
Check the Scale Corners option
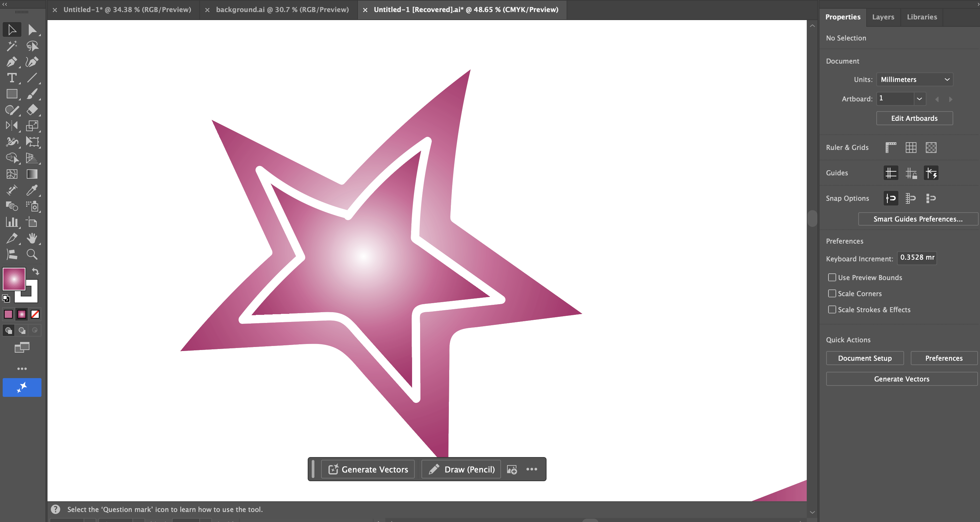(x=832, y=293)
